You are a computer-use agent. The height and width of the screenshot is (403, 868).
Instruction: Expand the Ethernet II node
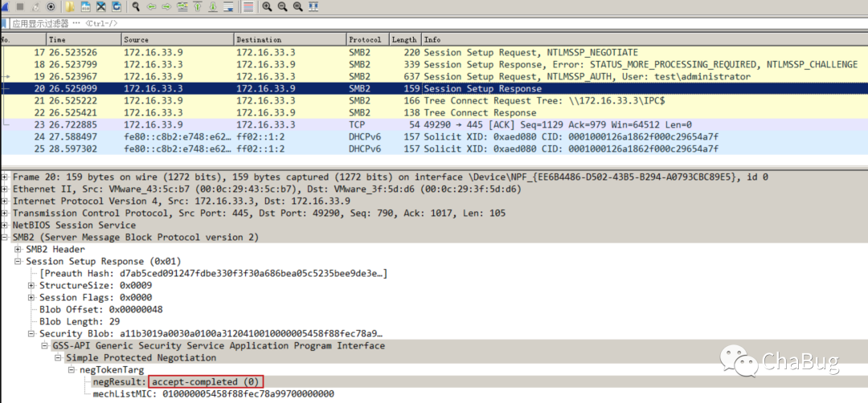pyautogui.click(x=5, y=189)
